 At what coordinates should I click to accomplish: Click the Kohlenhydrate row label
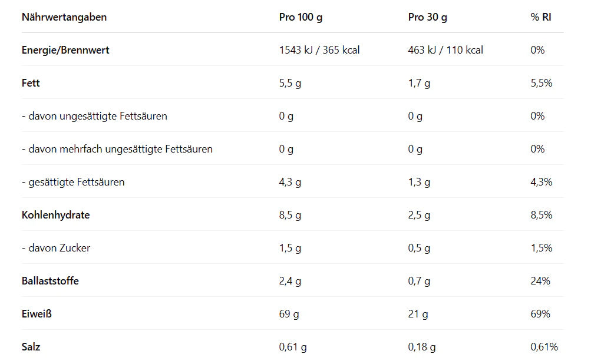coord(55,215)
